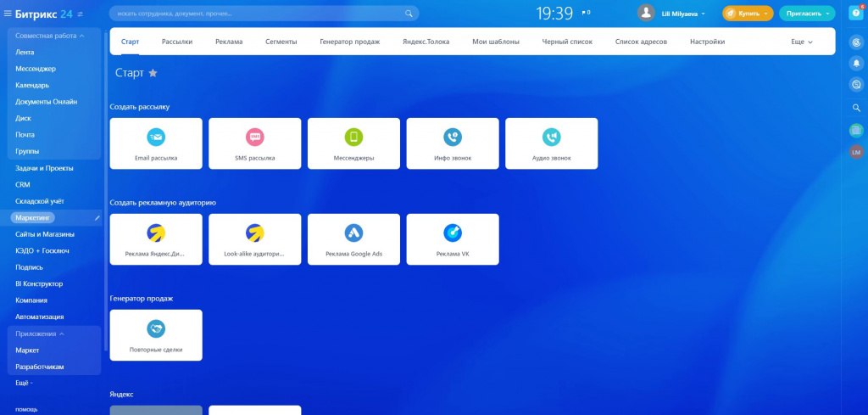Open Реклама Яндекс.Директ card
The width and height of the screenshot is (868, 415).
(x=156, y=239)
